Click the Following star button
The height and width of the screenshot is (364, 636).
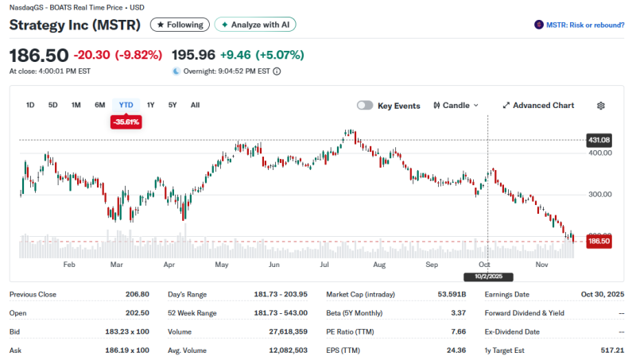[x=180, y=25]
